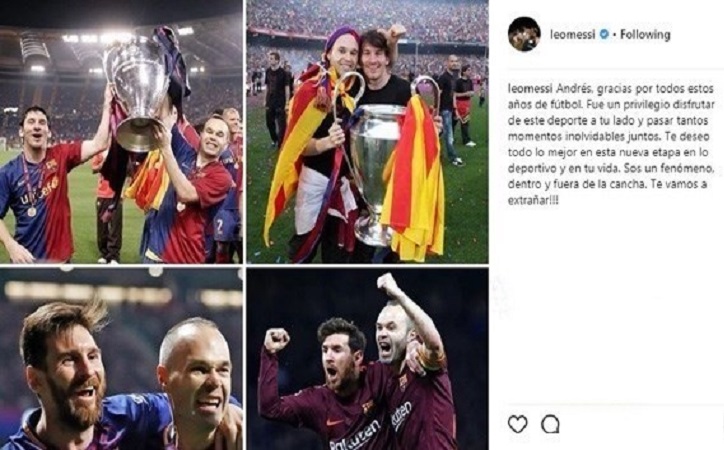Open the leomessi profile avatar
The height and width of the screenshot is (450, 724).
tap(524, 34)
